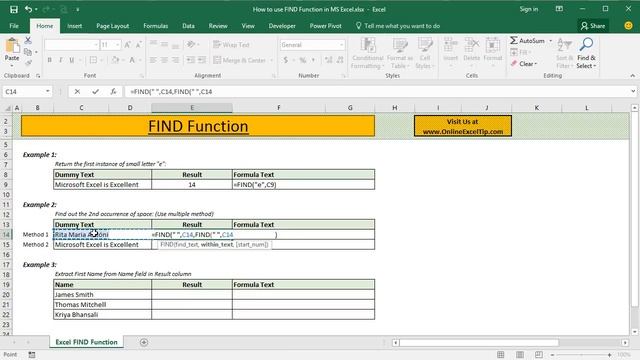Open the AutoSum dropdown arrow
640x360 pixels.
coord(551,40)
